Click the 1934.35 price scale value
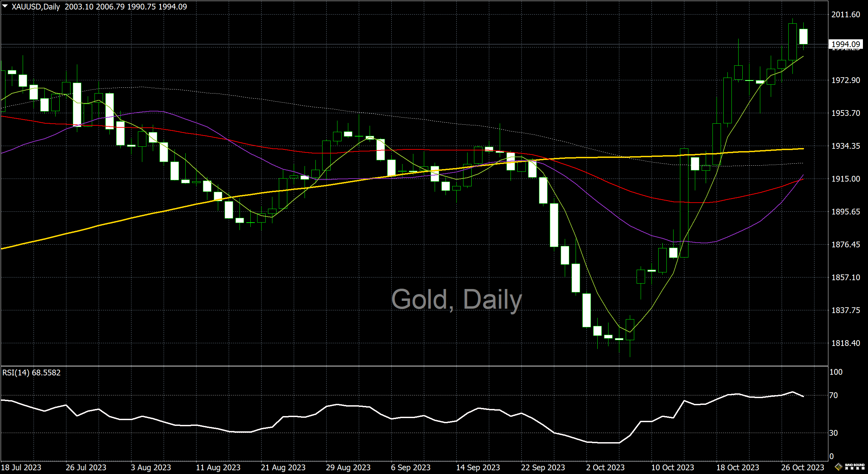Viewport: 868px width, 474px height. pos(846,146)
